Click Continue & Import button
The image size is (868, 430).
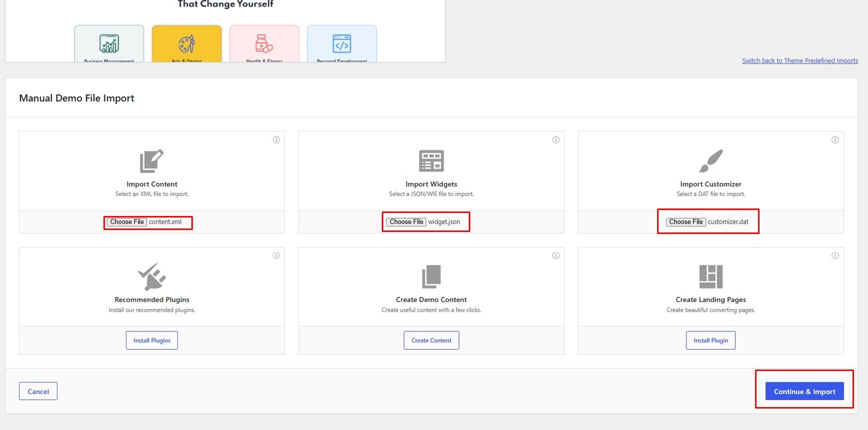tap(805, 391)
